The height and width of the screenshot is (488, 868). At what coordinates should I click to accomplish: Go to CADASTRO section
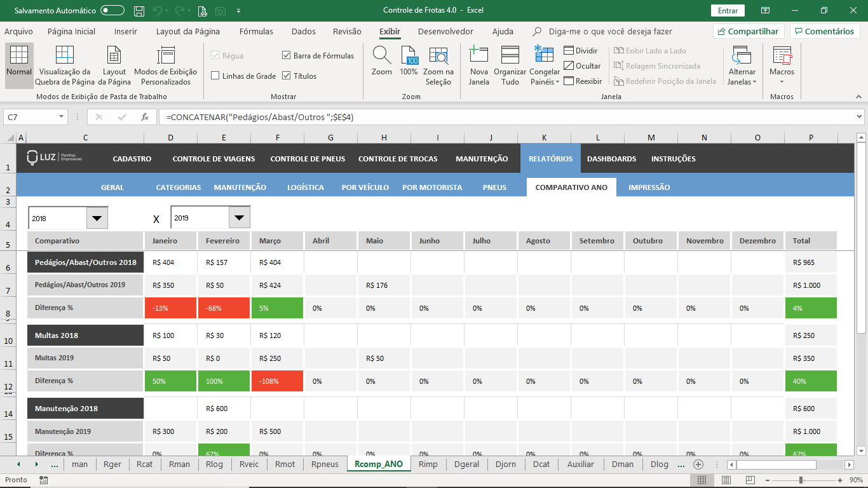tap(132, 159)
